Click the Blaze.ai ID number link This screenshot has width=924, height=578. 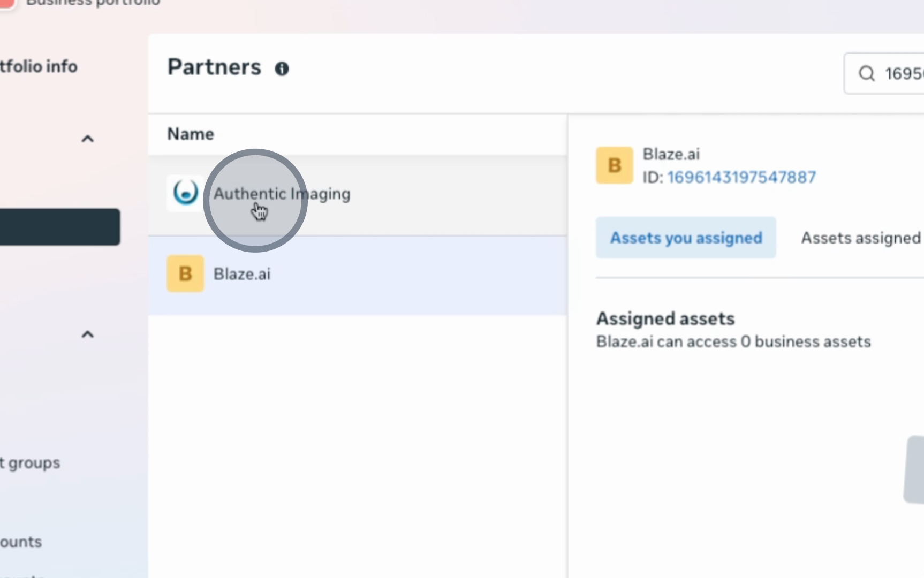[741, 177]
